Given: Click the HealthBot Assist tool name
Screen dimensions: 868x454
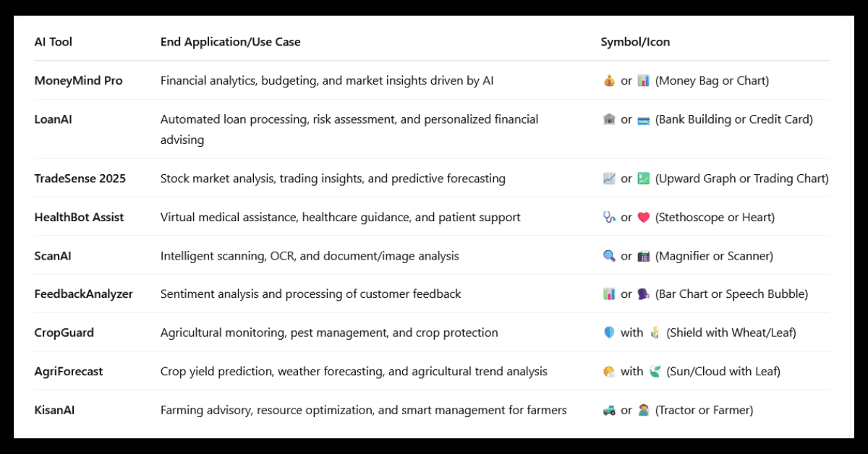Looking at the screenshot, I should click(80, 217).
